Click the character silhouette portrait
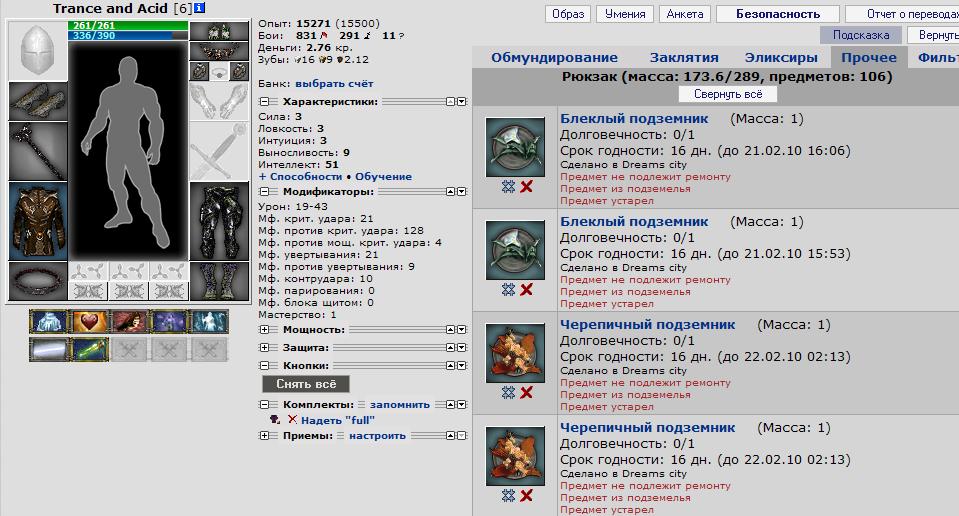 (128, 152)
